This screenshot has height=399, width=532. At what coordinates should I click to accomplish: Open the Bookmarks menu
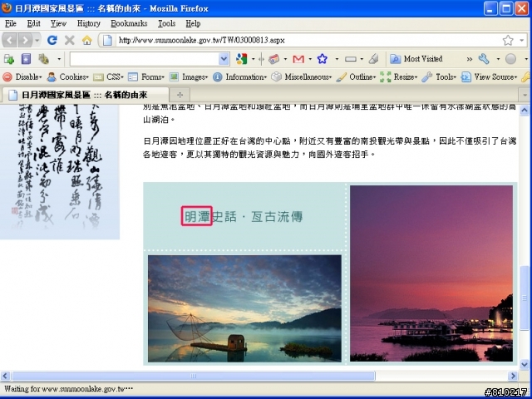pyautogui.click(x=129, y=23)
